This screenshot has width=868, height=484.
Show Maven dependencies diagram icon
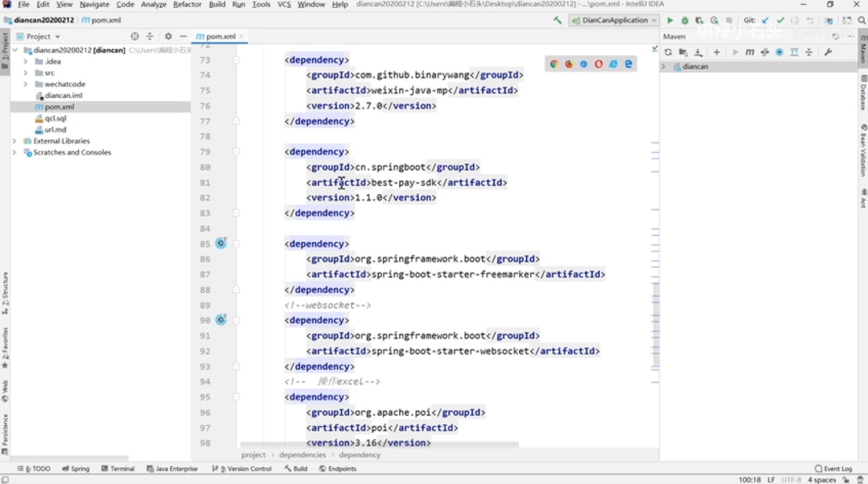794,52
